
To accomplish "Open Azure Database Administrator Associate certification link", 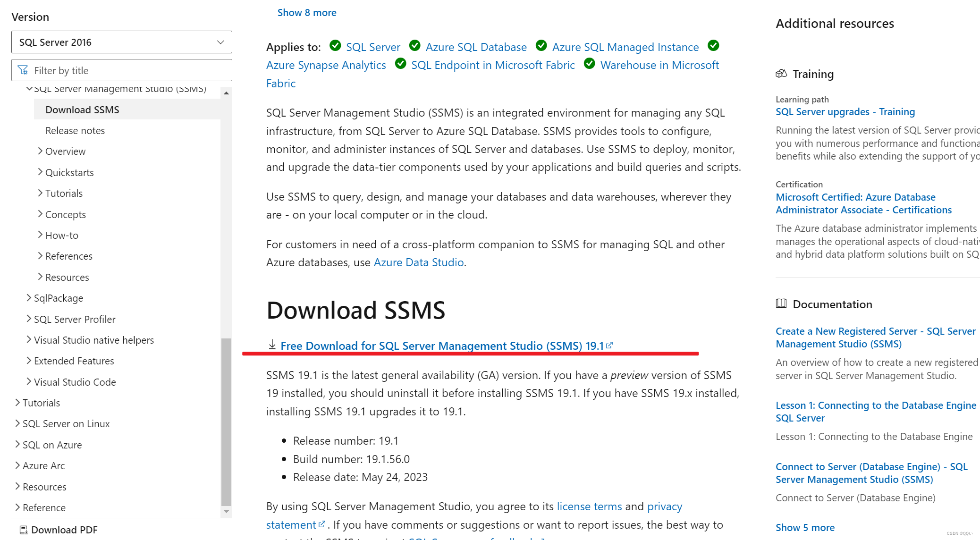I will point(863,203).
